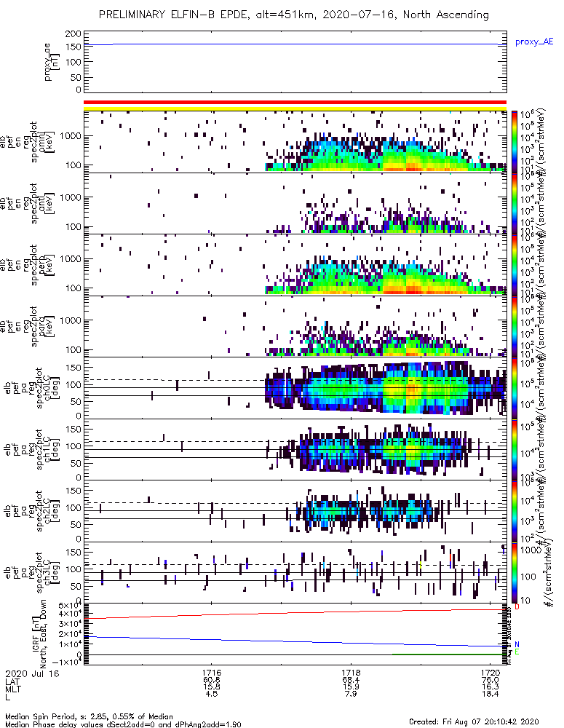This screenshot has width=564, height=728.
Task: Click the '150' tick on the ch0LC panel axis
Action: [74, 368]
